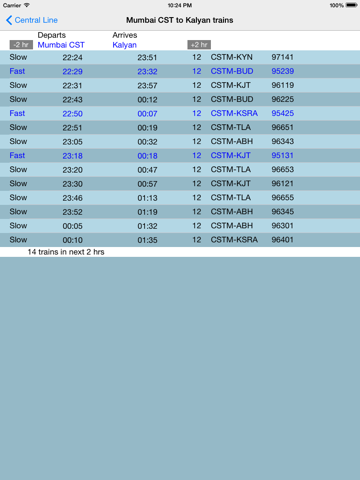The image size is (360, 480).
Task: Select slow train 96119 departing 22:31
Action: pos(180,85)
